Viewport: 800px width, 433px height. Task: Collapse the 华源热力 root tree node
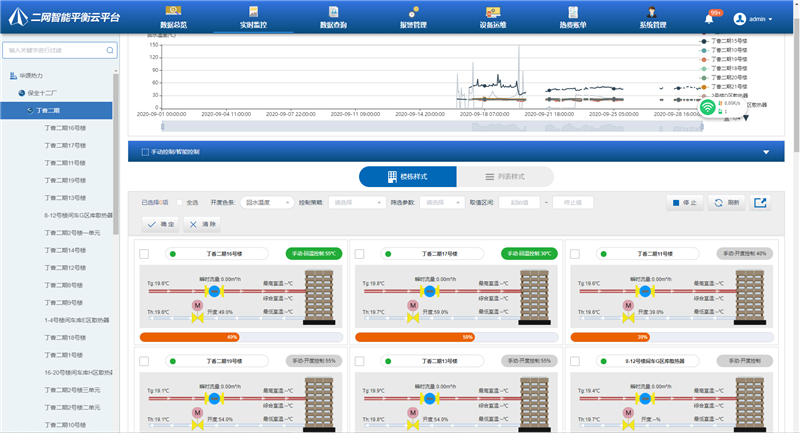pyautogui.click(x=31, y=75)
